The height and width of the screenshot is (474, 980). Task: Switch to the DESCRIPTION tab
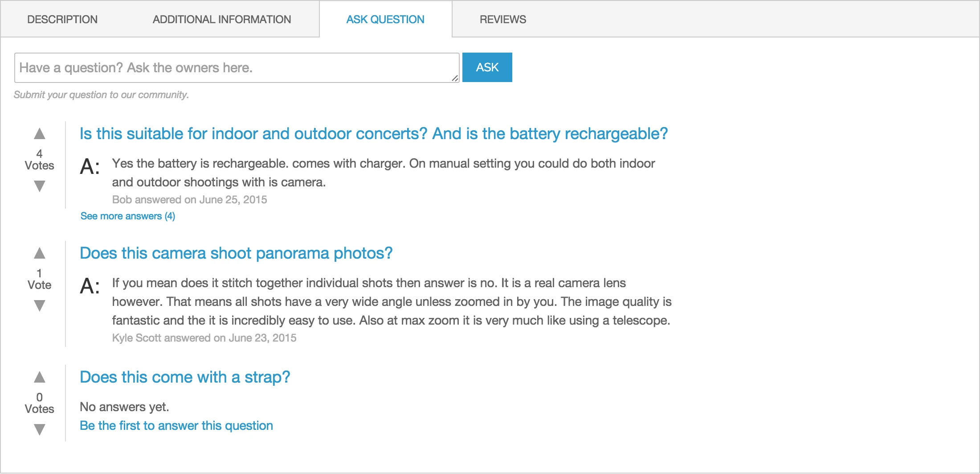[62, 19]
